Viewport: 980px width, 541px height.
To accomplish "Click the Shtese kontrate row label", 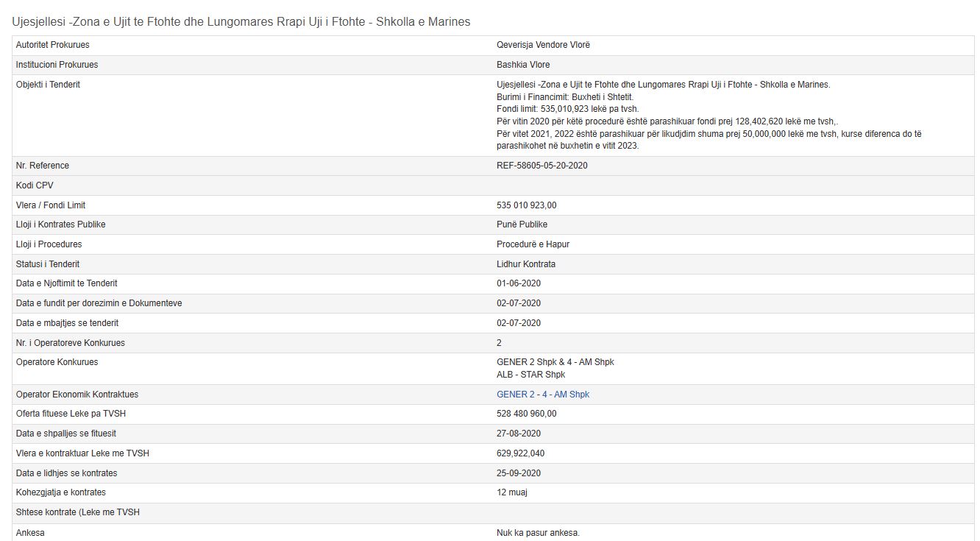I will coord(77,512).
